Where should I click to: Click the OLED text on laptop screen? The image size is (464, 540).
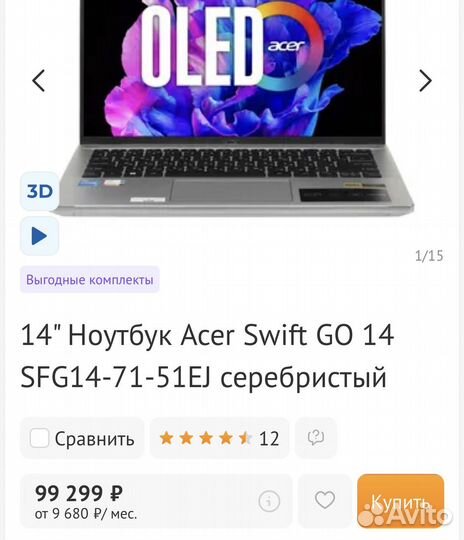tap(201, 46)
